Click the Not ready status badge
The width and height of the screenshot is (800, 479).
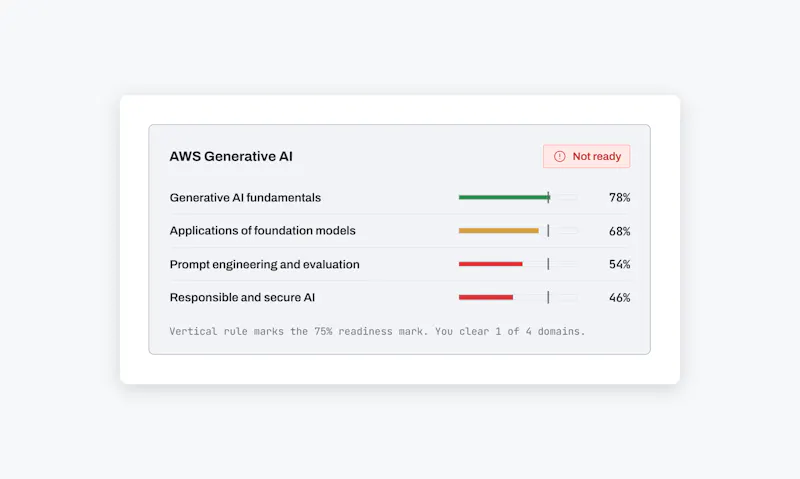[x=586, y=156]
